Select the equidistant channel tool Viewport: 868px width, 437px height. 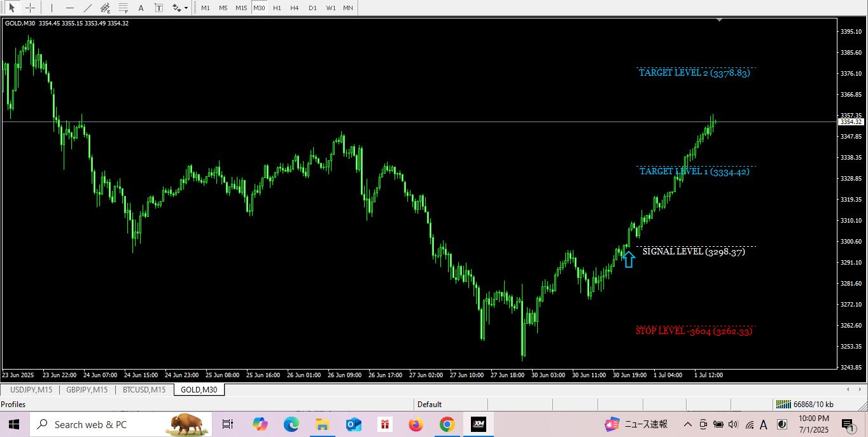tap(106, 8)
